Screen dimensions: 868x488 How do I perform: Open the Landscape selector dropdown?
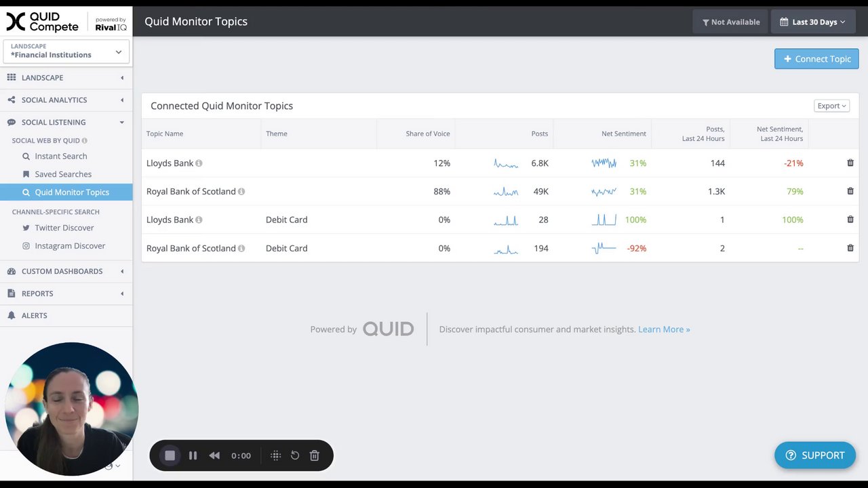pyautogui.click(x=66, y=51)
